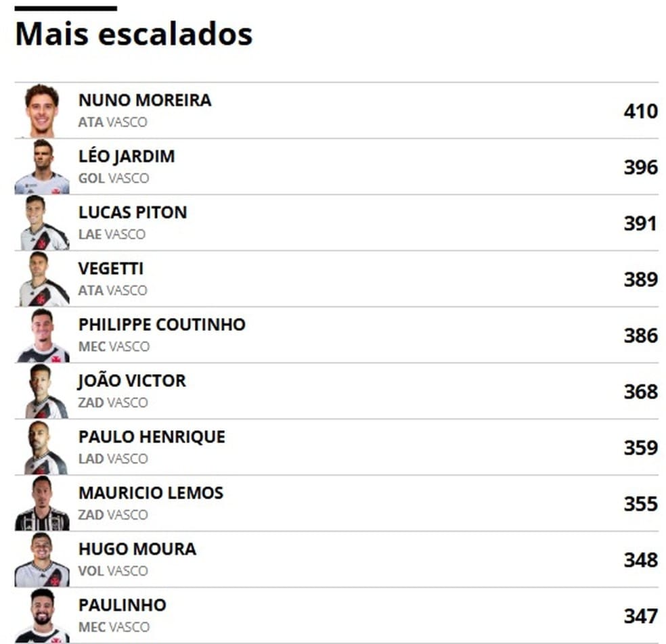Click the JOÃO VICTOR name

tap(132, 381)
